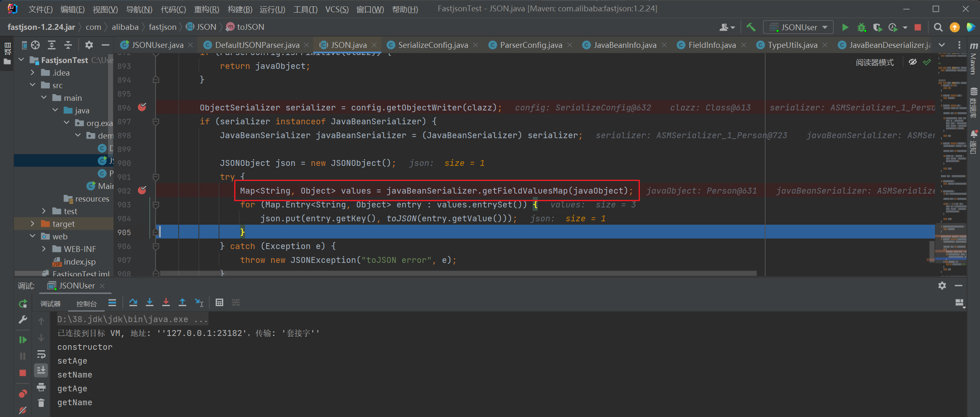Rerun JSONUser in debug panel
The width and height of the screenshot is (980, 417).
[23, 303]
